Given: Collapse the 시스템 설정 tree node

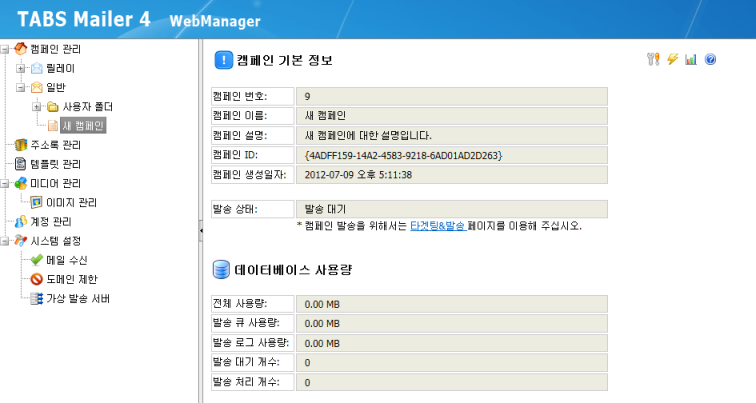Looking at the screenshot, I should pyautogui.click(x=7, y=241).
